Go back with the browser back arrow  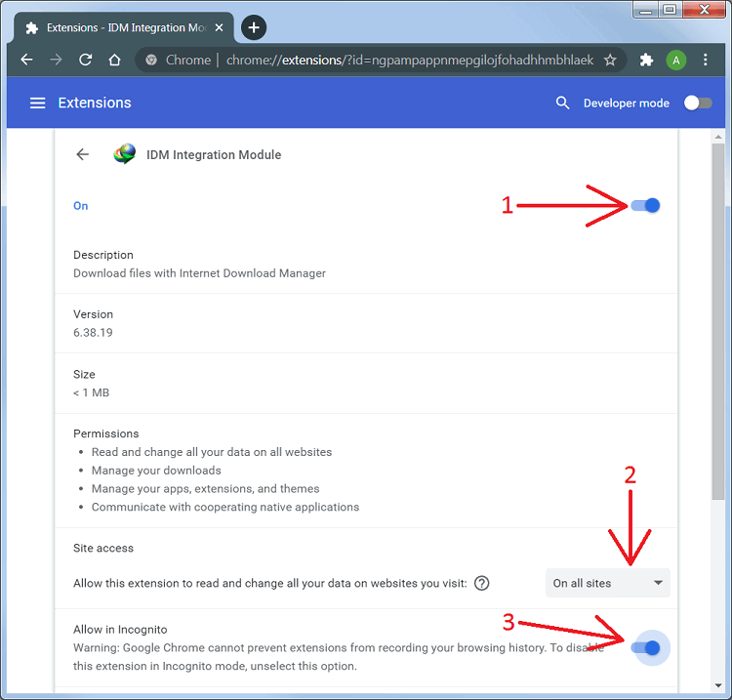(27, 60)
